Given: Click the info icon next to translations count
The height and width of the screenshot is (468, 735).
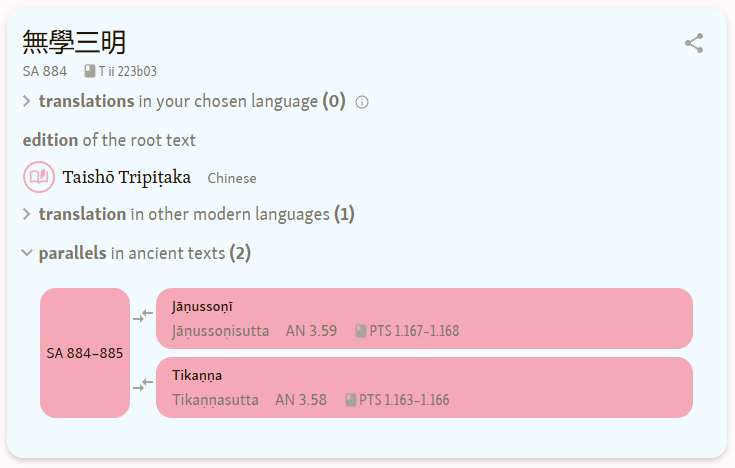Looking at the screenshot, I should [362, 102].
